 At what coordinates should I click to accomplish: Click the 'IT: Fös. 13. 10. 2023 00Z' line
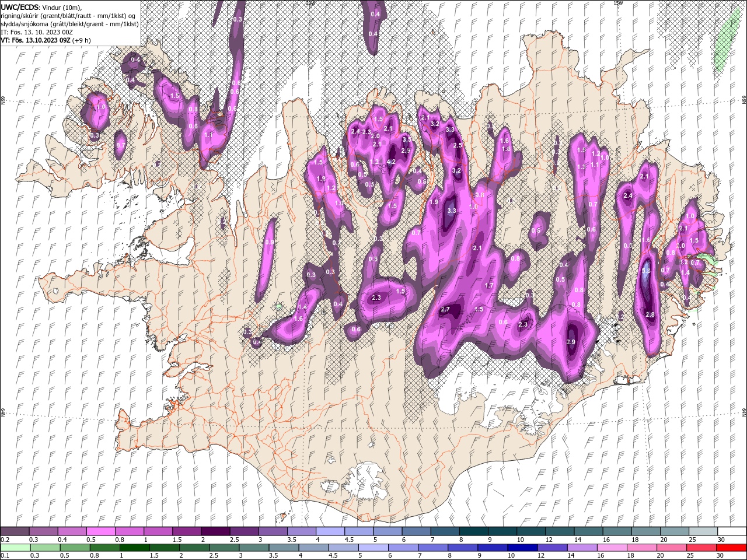tap(36, 32)
